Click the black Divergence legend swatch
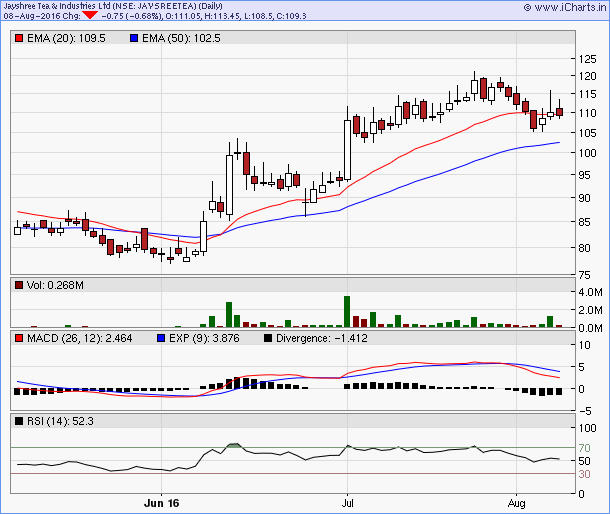 (268, 338)
